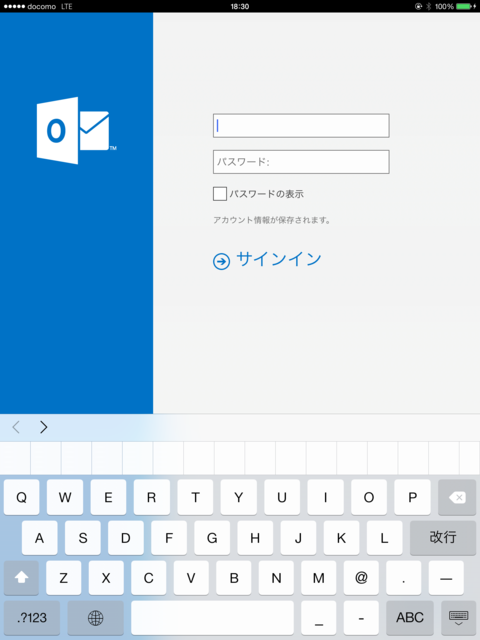
Task: Tap the docomo carrier label
Action: click(x=42, y=6)
